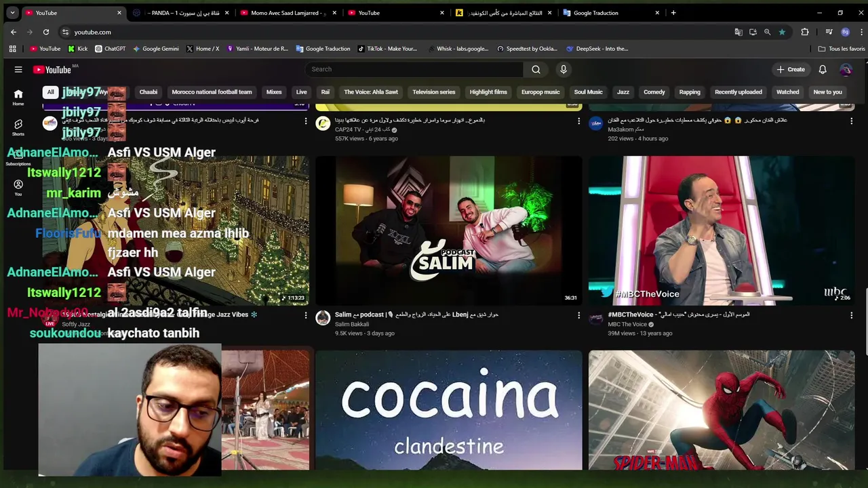Open the notifications bell
868x488 pixels.
[823, 69]
